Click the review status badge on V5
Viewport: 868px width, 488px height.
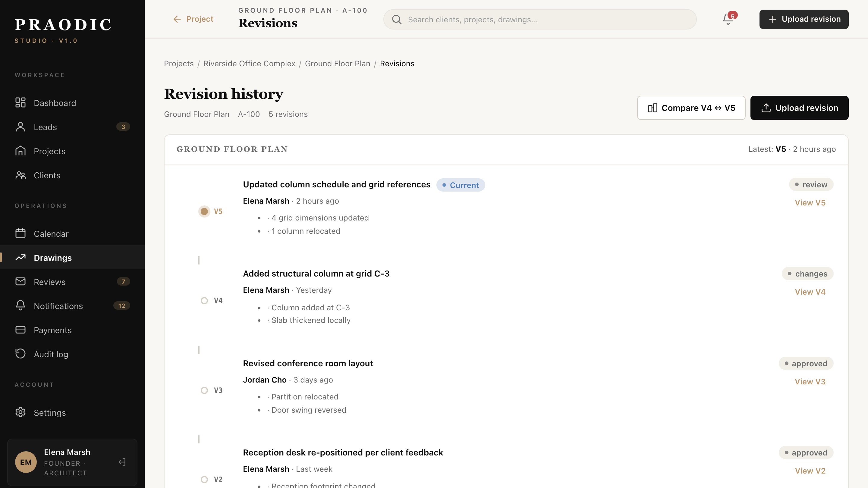pos(811,185)
